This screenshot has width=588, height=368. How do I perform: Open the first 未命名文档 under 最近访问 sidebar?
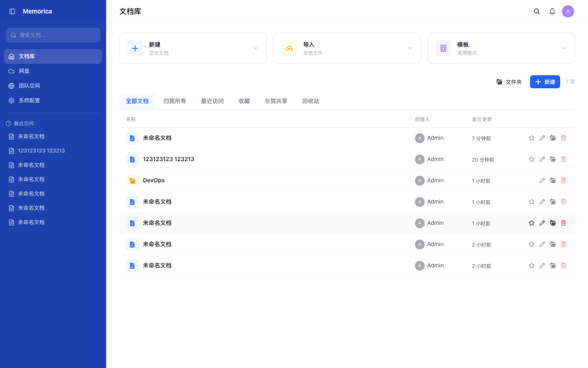click(53, 137)
